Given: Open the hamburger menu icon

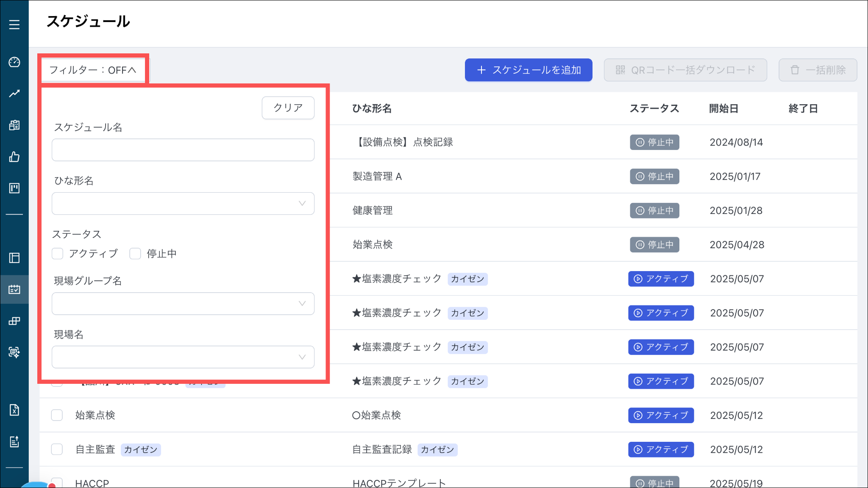Looking at the screenshot, I should [x=14, y=25].
